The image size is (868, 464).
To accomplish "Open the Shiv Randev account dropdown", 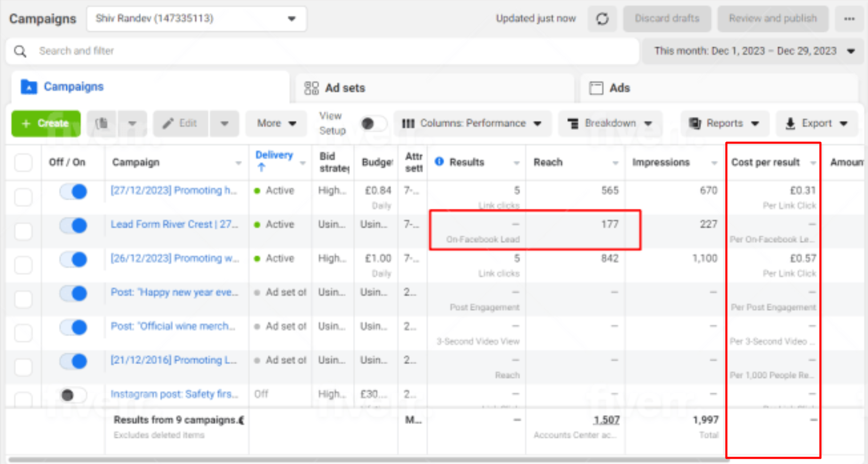I will point(196,19).
